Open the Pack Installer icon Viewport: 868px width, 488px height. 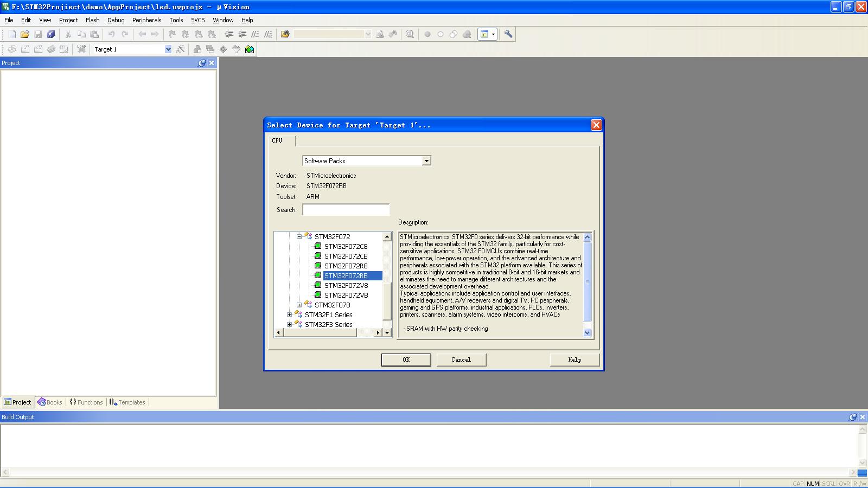250,49
